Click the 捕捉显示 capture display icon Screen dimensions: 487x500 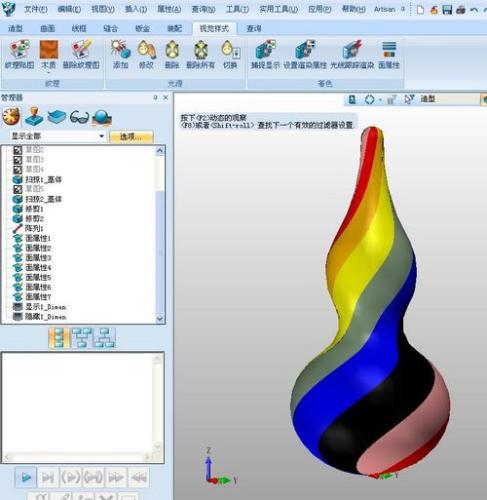(265, 50)
